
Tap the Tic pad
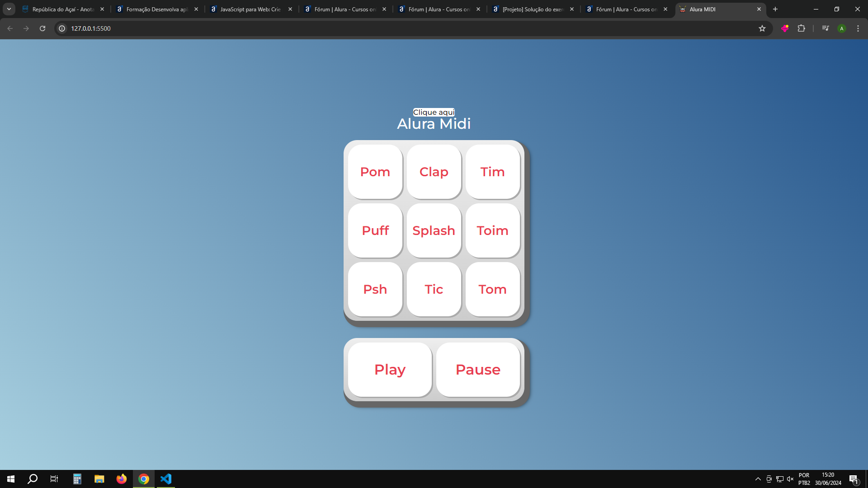(434, 289)
